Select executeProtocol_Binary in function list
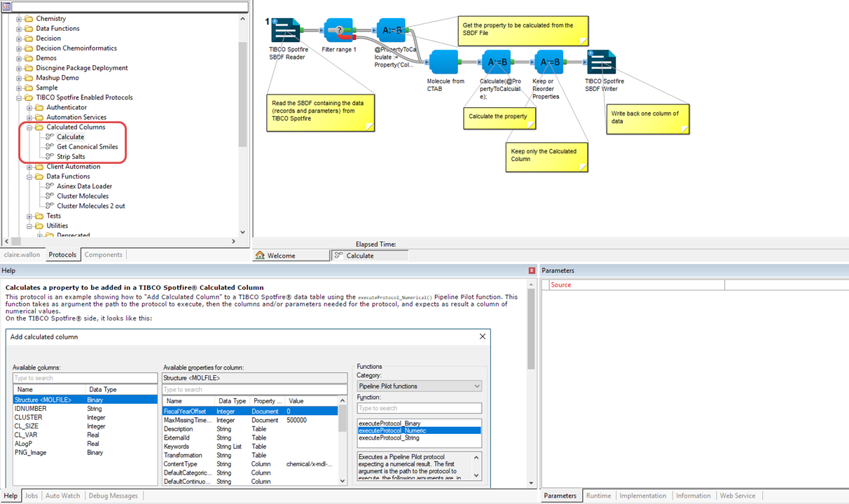 tap(419, 423)
